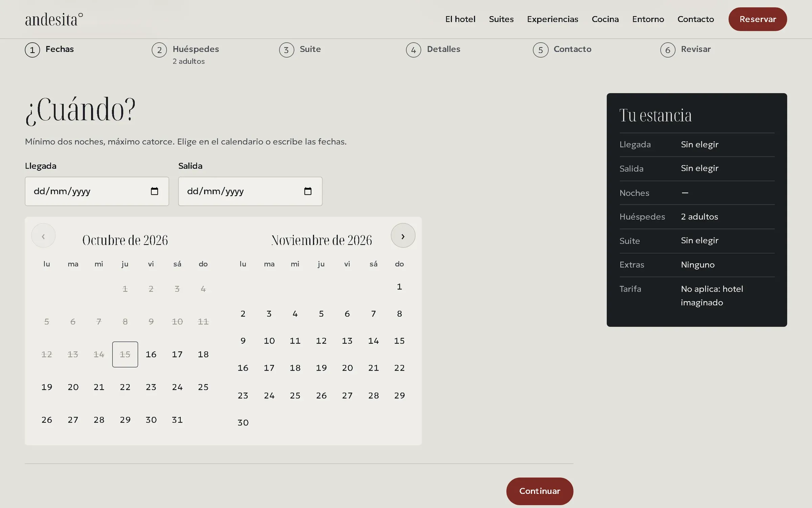
Task: Open the Salida calendar picker icon
Action: pyautogui.click(x=308, y=191)
